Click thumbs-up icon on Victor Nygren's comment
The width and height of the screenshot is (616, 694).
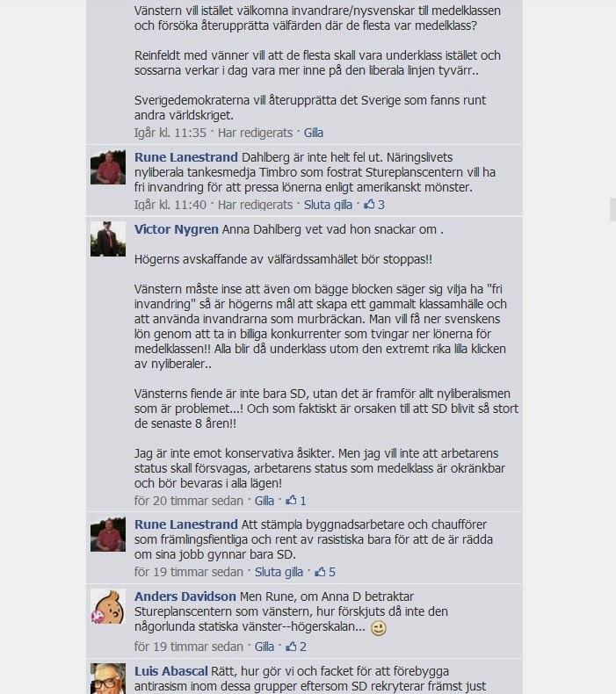tap(291, 500)
